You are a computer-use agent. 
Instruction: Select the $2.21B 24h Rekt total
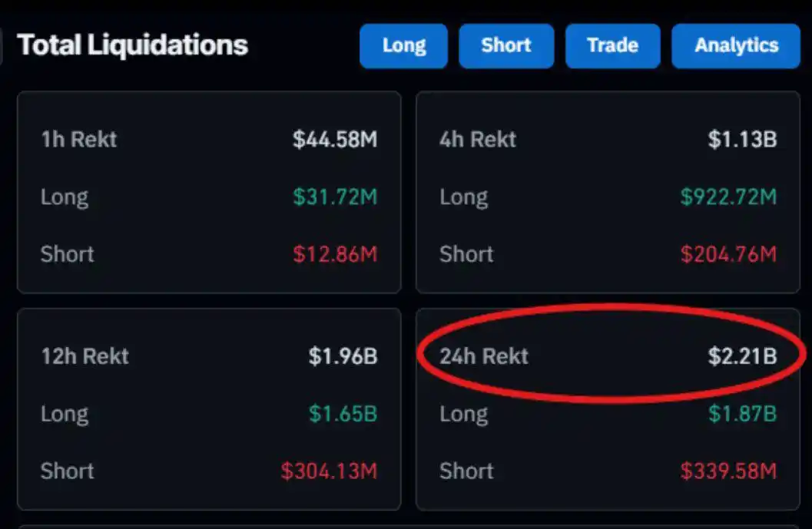(x=743, y=356)
